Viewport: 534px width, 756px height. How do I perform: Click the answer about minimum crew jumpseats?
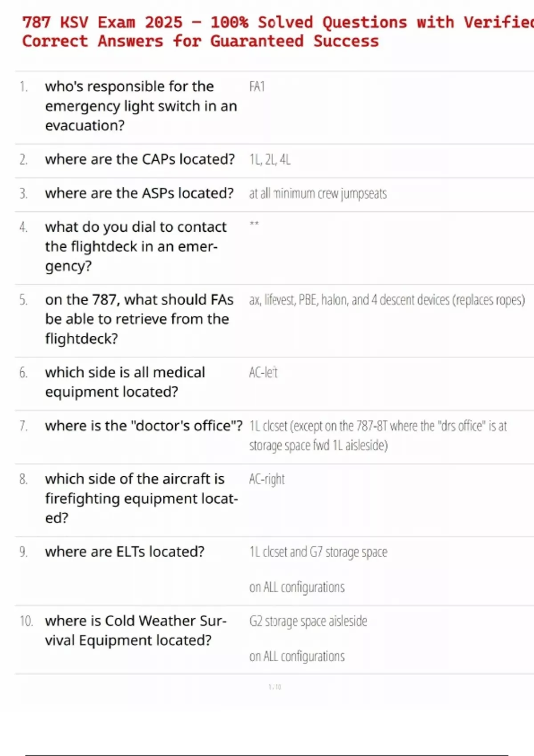318,193
